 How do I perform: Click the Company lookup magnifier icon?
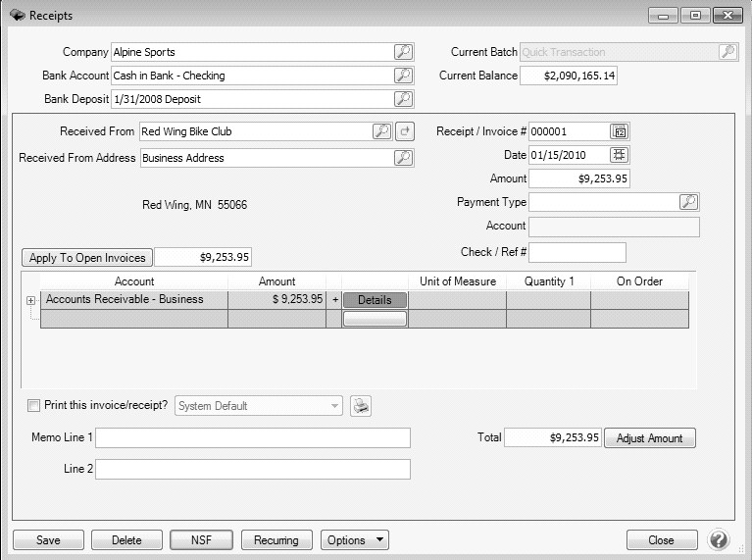tap(403, 52)
